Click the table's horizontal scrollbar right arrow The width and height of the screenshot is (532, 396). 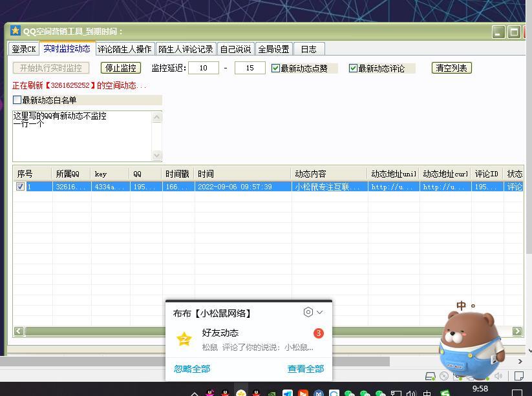517,331
